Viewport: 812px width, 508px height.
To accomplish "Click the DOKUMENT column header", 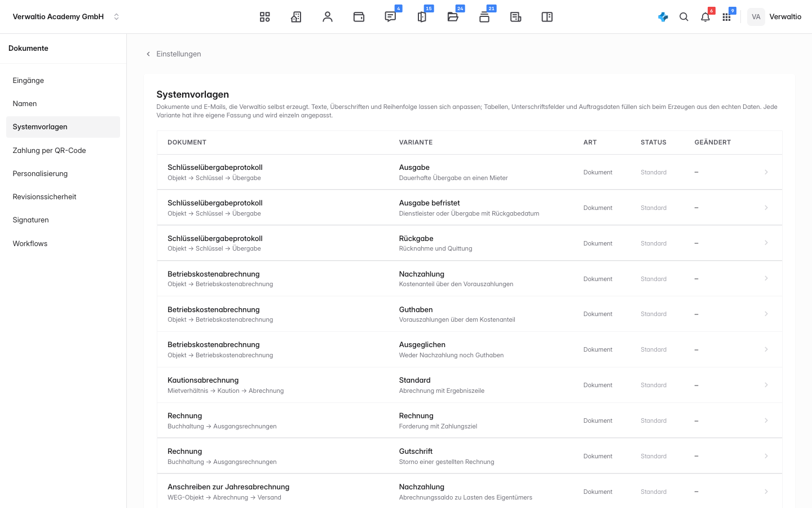I will click(187, 142).
